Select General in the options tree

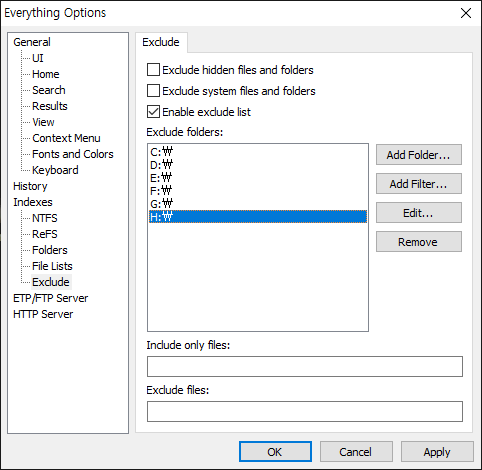[x=32, y=42]
